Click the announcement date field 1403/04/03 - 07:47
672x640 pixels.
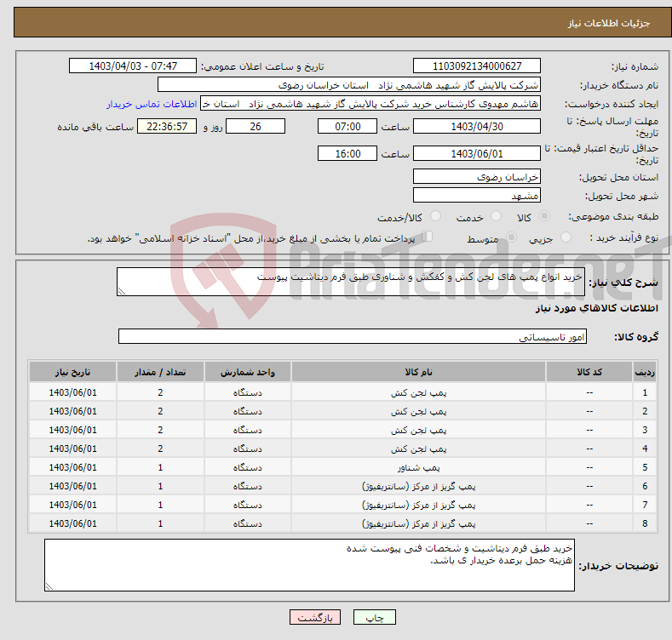click(x=133, y=66)
